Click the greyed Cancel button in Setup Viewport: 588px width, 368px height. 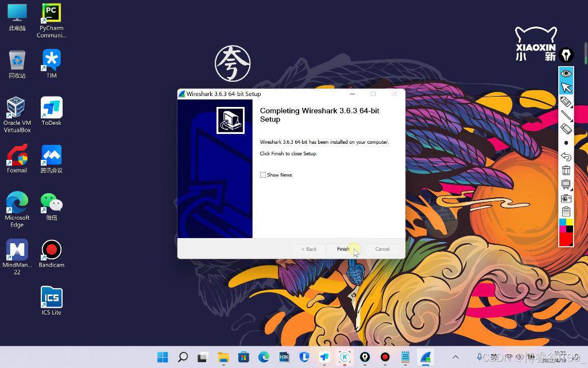tap(382, 249)
